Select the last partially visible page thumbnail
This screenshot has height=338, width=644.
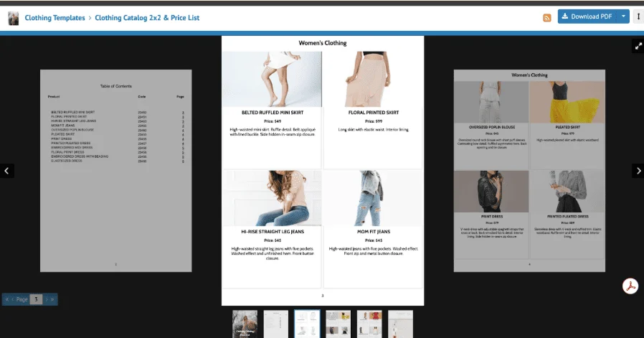click(400, 324)
